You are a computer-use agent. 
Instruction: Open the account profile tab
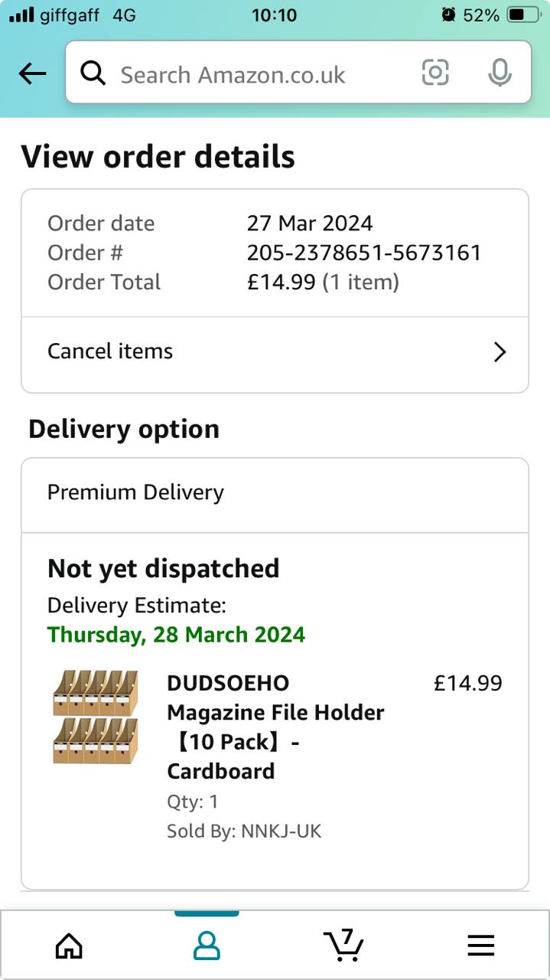tap(206, 946)
